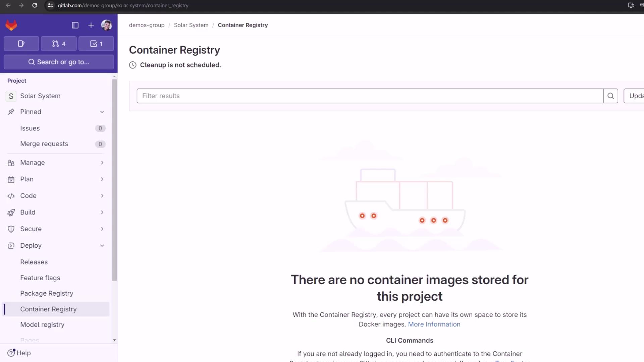
Task: Open assigned issues shortcut icon
Action: [x=21, y=44]
